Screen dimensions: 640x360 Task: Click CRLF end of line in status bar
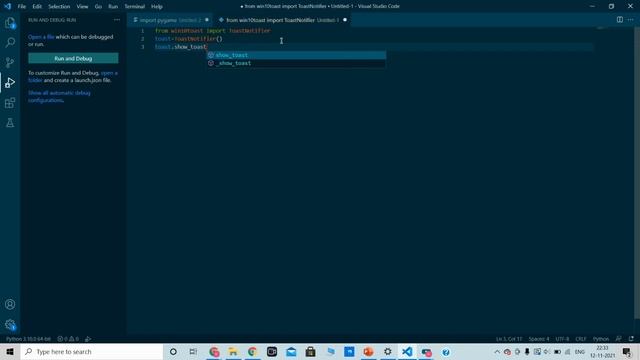click(580, 339)
